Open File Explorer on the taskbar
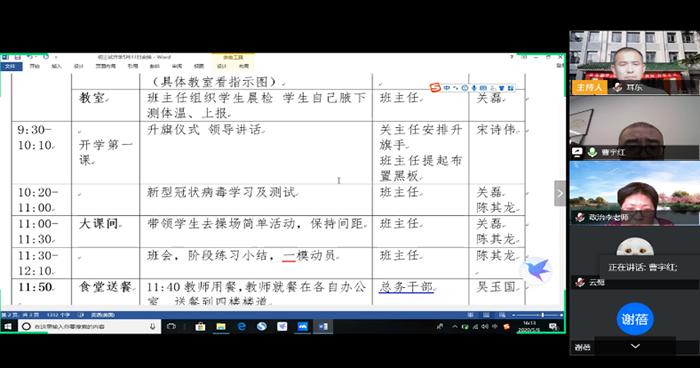Viewport: 700px width, 368px height. [x=221, y=326]
